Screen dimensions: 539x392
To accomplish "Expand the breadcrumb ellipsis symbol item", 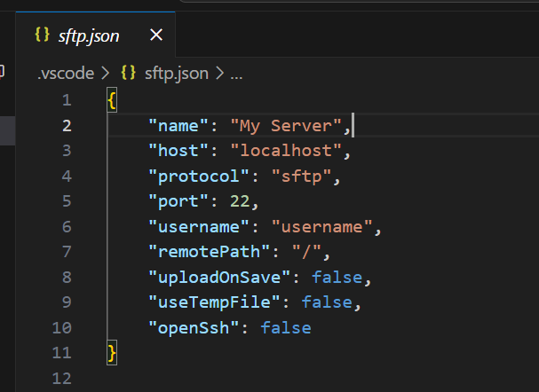I will [x=236, y=74].
